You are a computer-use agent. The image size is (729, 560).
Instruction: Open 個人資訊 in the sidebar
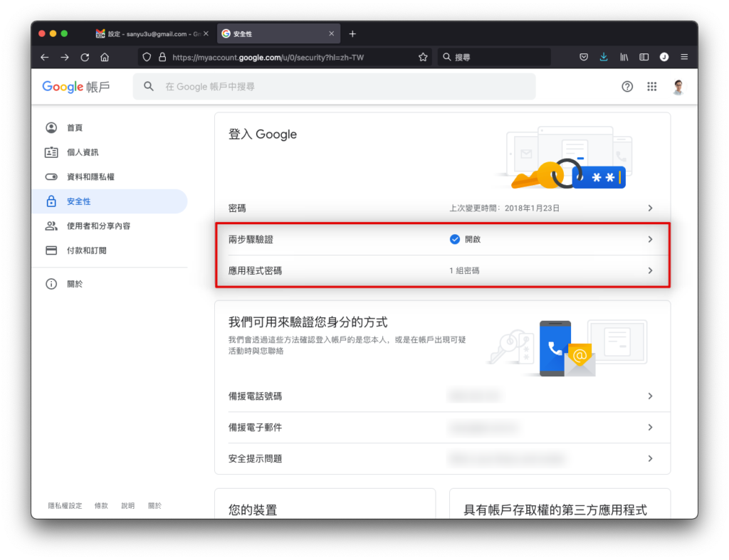(83, 152)
